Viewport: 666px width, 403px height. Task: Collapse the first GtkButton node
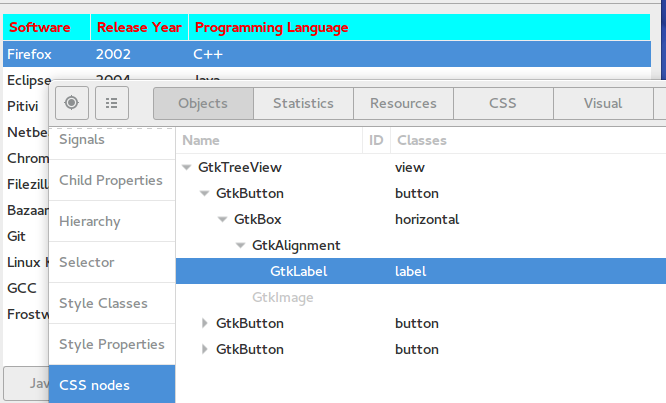click(205, 193)
